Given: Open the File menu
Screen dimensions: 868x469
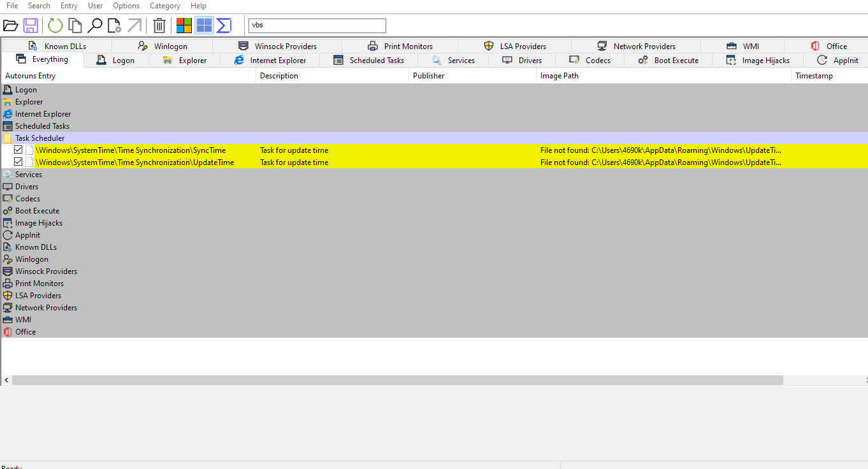Looking at the screenshot, I should [x=12, y=6].
